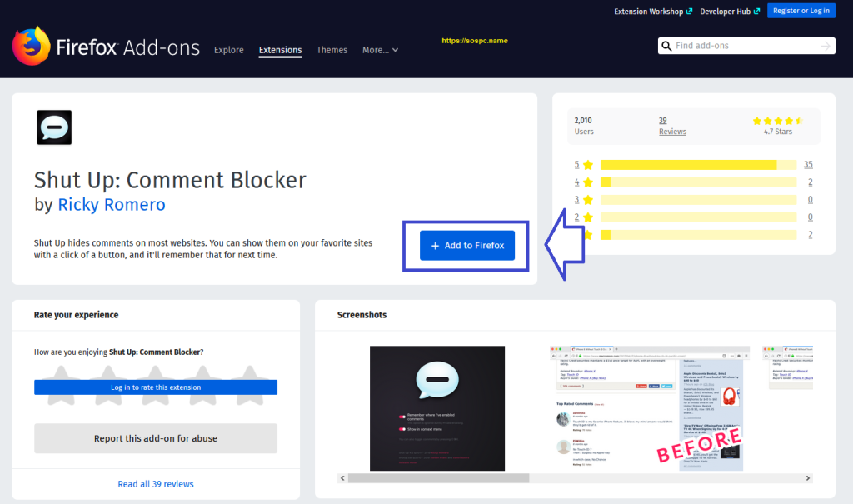Viewport: 853px width, 504px height.
Task: Click the 4-star rating bar
Action: (x=699, y=182)
